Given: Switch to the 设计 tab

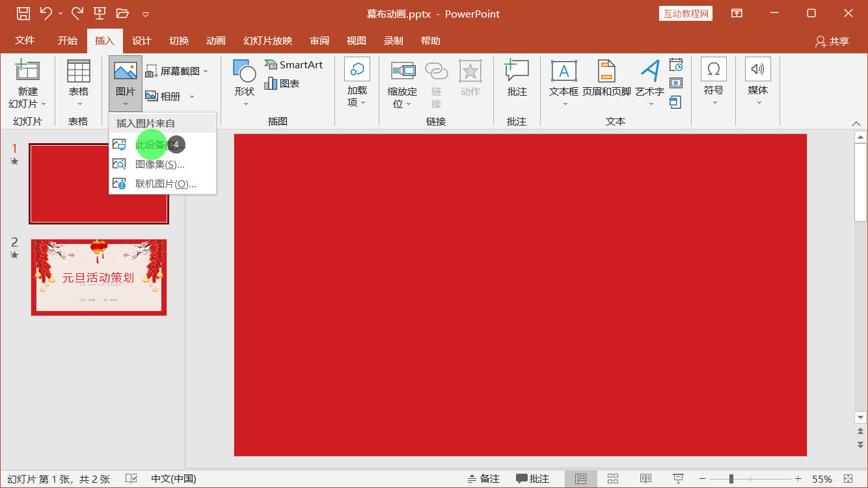Looking at the screenshot, I should click(141, 40).
